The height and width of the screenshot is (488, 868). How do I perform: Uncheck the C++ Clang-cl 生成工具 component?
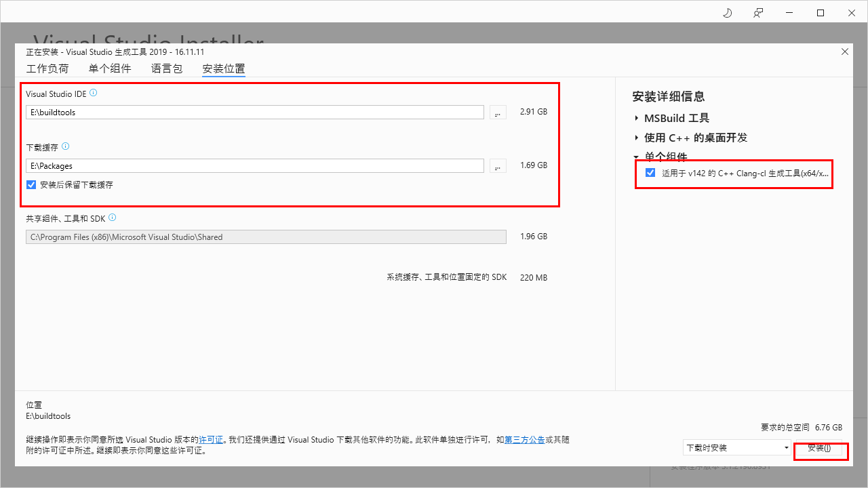[x=650, y=173]
